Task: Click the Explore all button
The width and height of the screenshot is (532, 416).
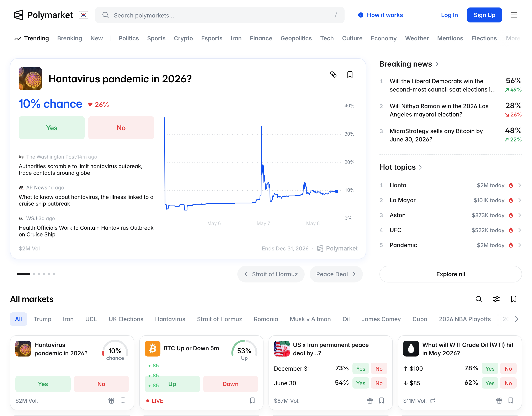Action: point(450,274)
